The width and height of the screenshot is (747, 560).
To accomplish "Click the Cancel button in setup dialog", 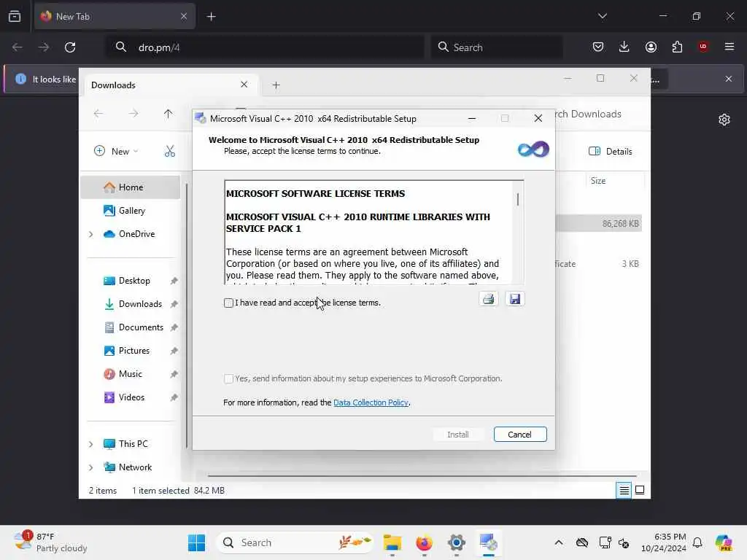I will click(x=519, y=435).
